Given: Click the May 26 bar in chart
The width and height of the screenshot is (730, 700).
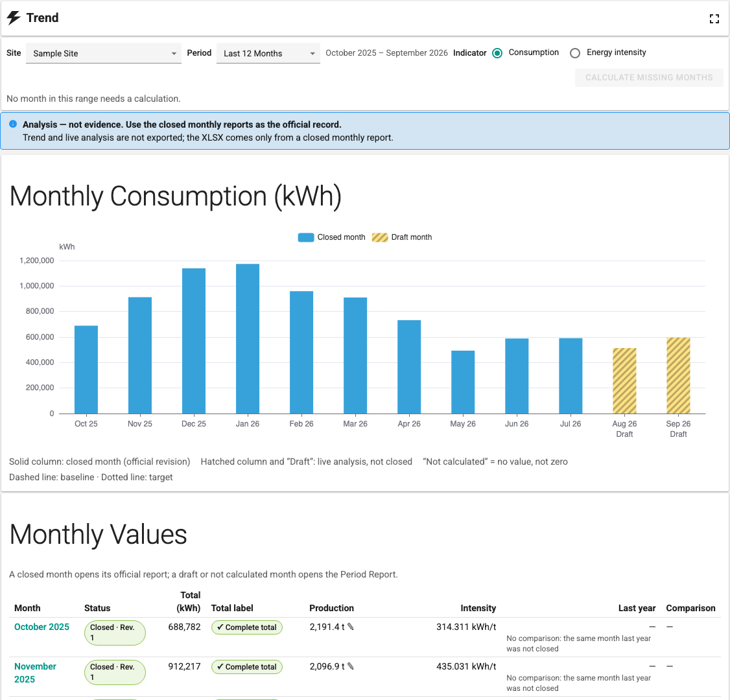Looking at the screenshot, I should click(463, 382).
